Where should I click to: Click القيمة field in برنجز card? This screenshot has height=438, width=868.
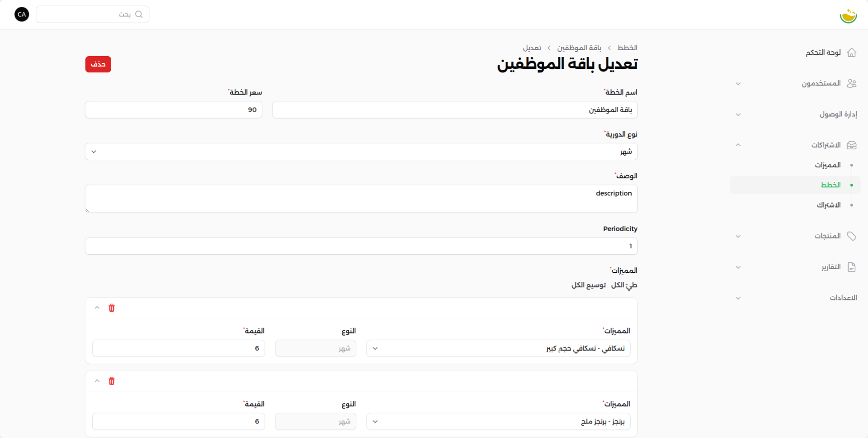(x=179, y=422)
